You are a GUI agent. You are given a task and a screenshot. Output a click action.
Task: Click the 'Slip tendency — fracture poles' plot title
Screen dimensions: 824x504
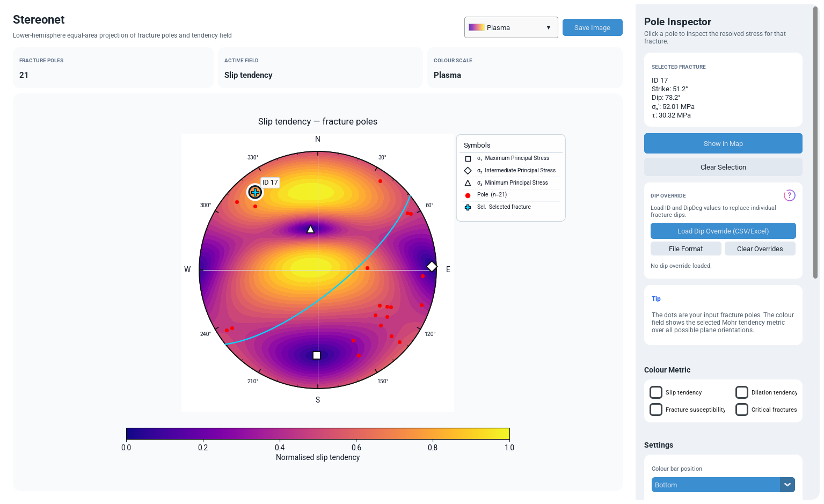318,121
